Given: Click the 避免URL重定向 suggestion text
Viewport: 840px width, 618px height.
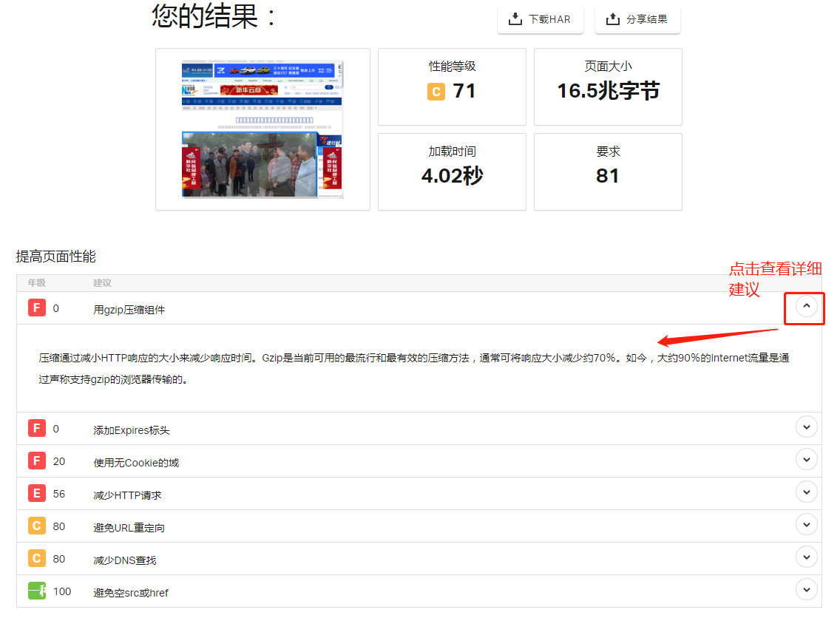Looking at the screenshot, I should tap(129, 528).
